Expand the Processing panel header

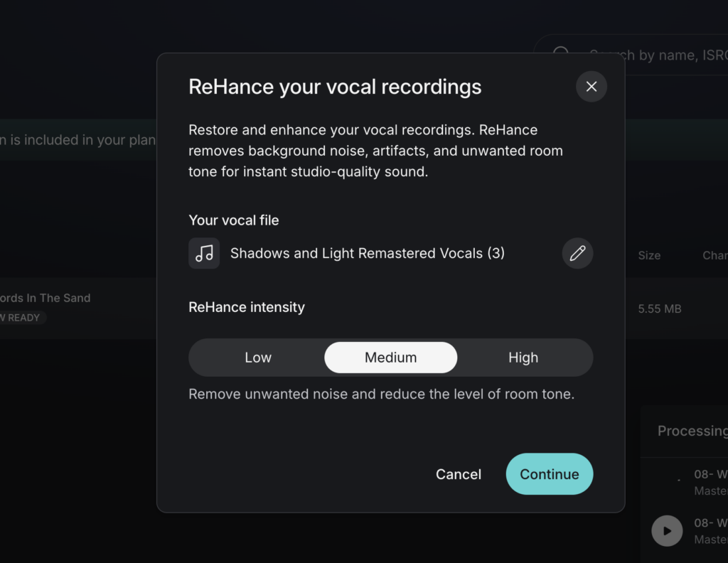coord(692,431)
